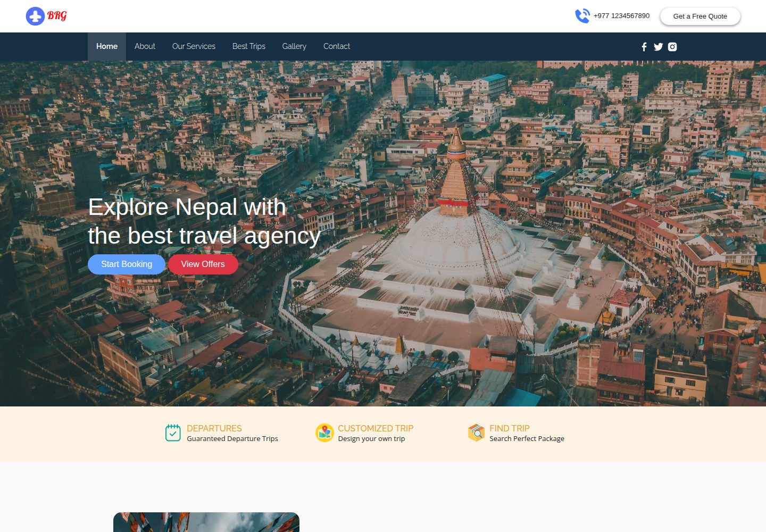Open the DEPARTURES heading link

click(x=214, y=428)
